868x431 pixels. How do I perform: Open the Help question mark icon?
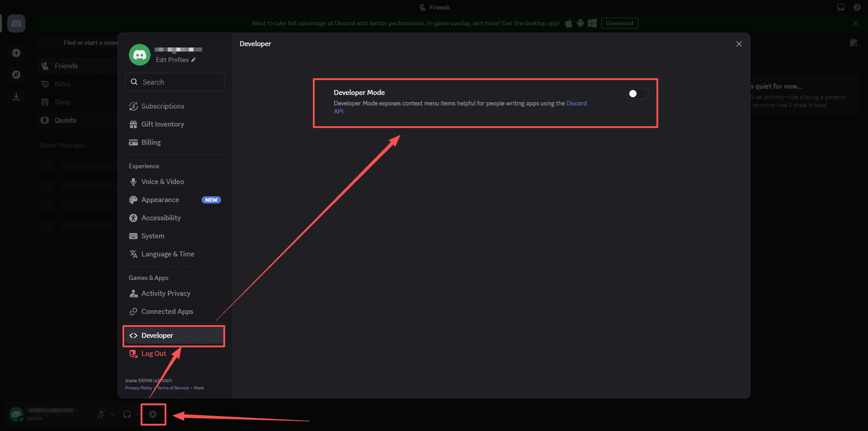[x=857, y=7]
